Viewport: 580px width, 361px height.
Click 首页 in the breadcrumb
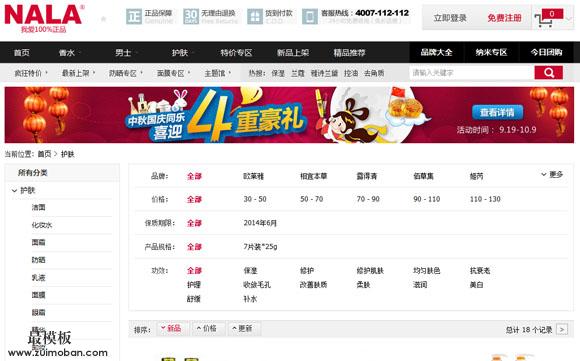tap(44, 154)
